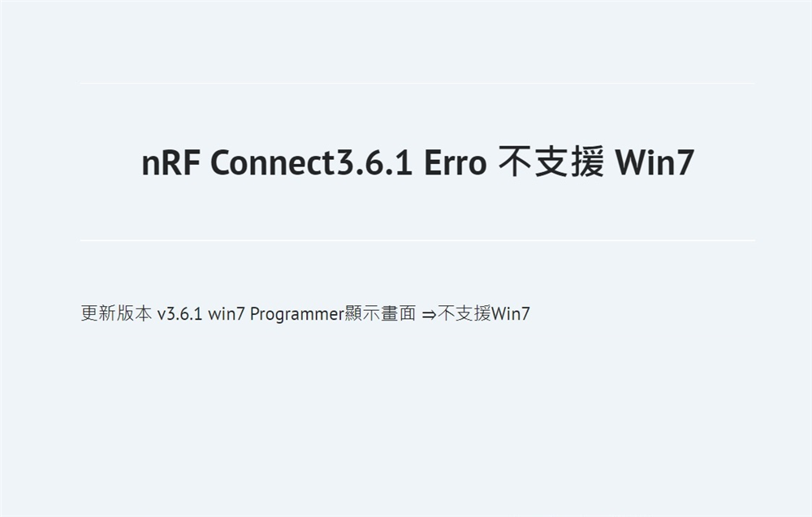
Task: Click the horizontal divider below the heading
Action: [417, 240]
